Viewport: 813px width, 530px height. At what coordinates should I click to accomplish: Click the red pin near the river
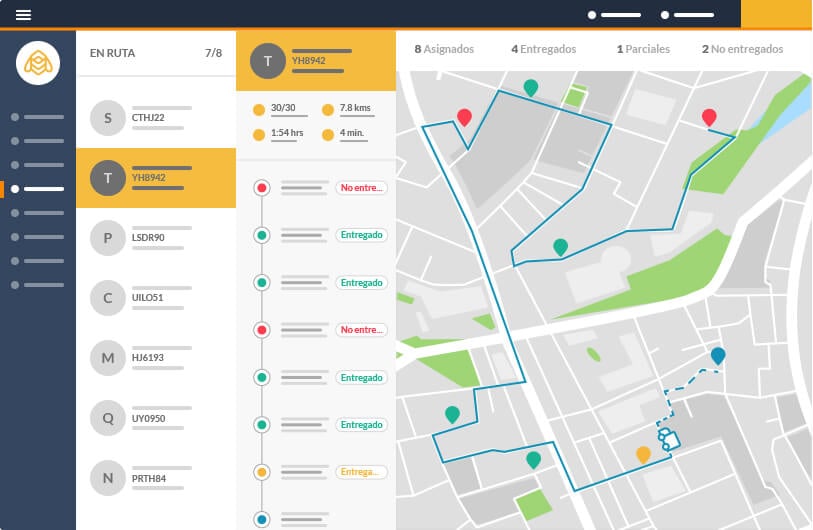coord(709,118)
